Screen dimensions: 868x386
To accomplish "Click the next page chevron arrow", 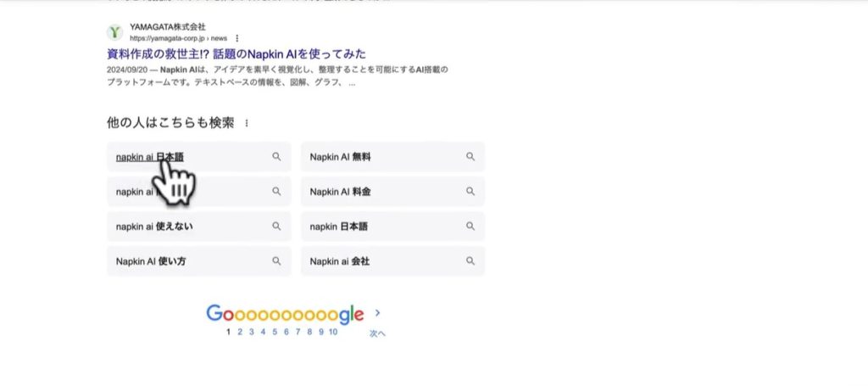I will (x=377, y=313).
